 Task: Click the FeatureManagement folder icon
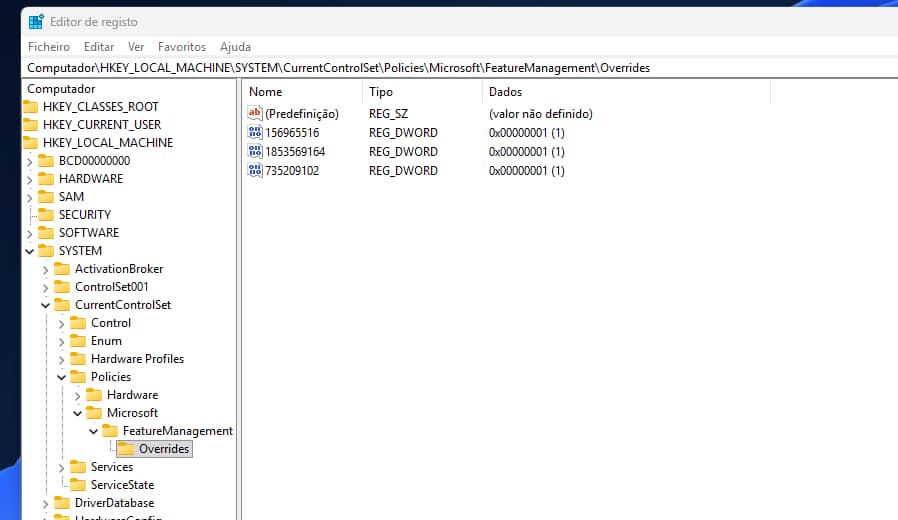110,431
